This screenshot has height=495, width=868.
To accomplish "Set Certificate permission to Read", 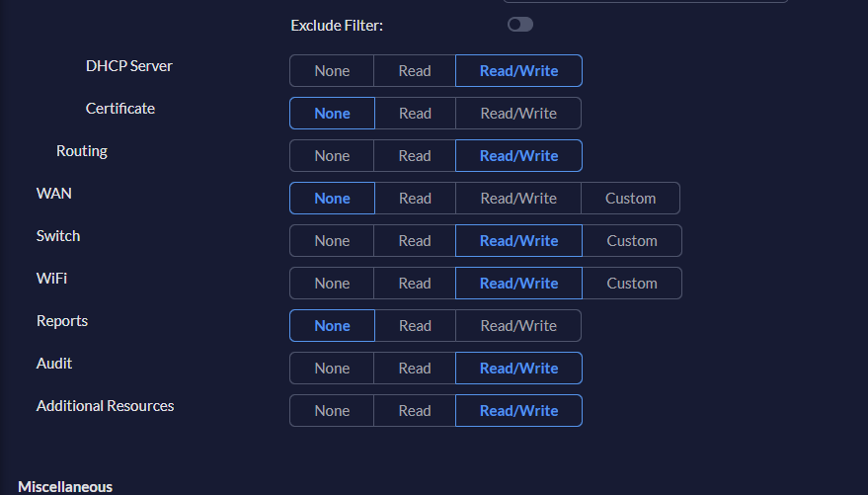I will point(415,114).
